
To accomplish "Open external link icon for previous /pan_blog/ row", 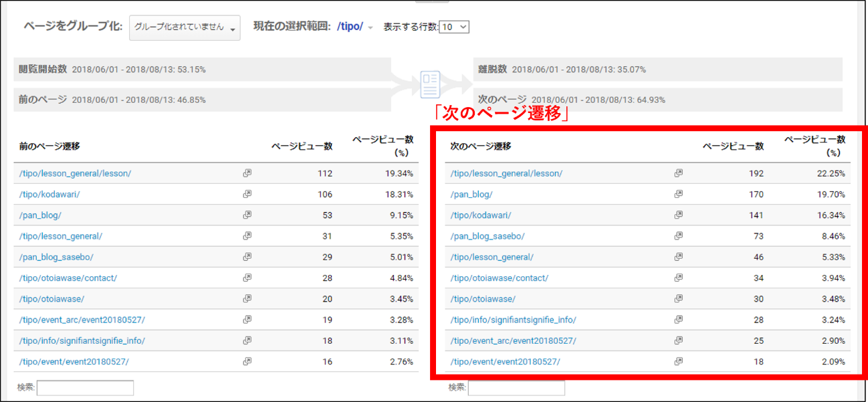I will (x=247, y=215).
